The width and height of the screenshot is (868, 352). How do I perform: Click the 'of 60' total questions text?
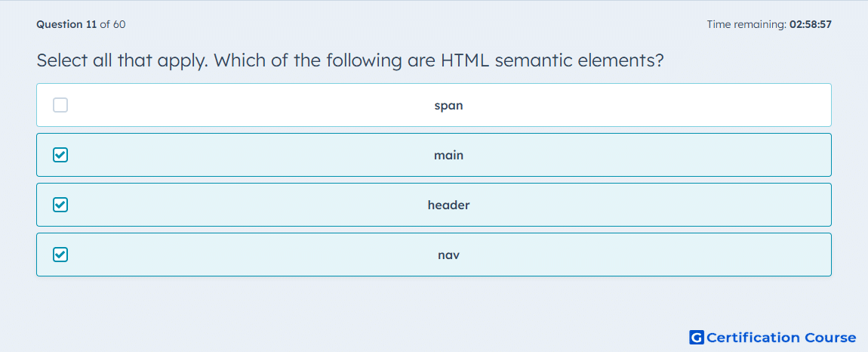[112, 24]
